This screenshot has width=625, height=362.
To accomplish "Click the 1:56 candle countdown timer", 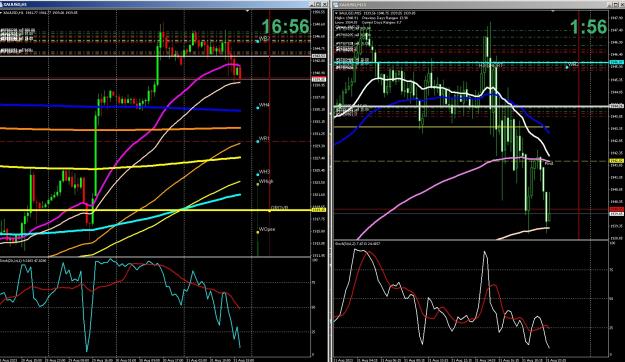I will pyautogui.click(x=588, y=27).
